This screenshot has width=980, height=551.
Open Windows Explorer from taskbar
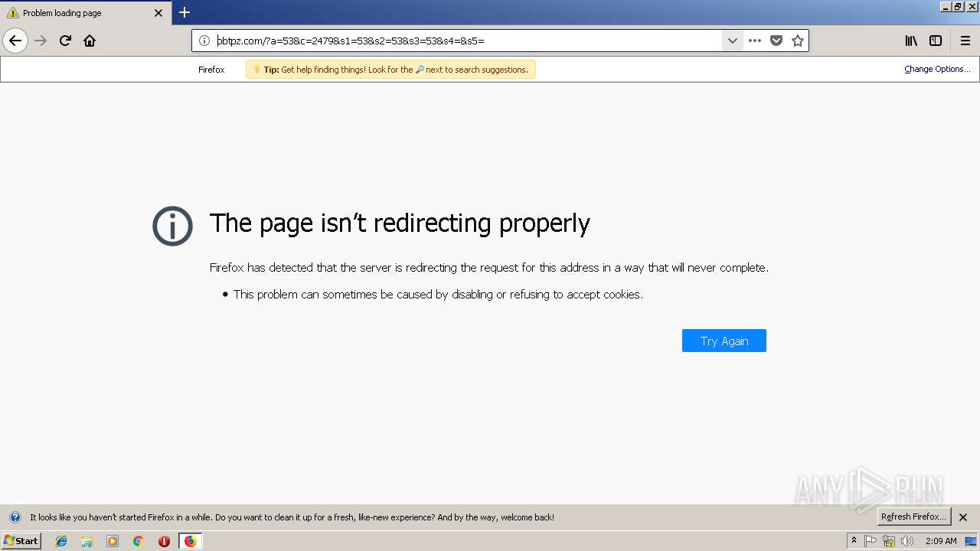point(87,541)
